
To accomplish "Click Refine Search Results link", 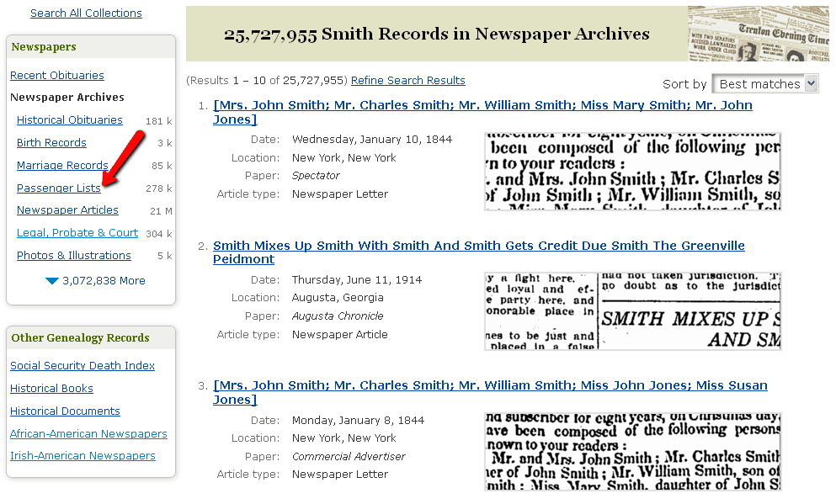I will pyautogui.click(x=407, y=80).
